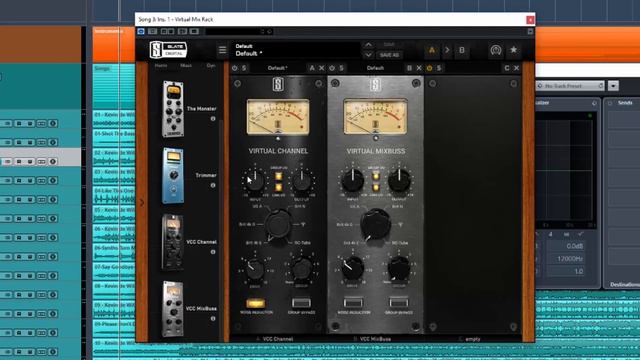Show info for the VCC Channel library module
The image size is (640, 360).
point(213,252)
